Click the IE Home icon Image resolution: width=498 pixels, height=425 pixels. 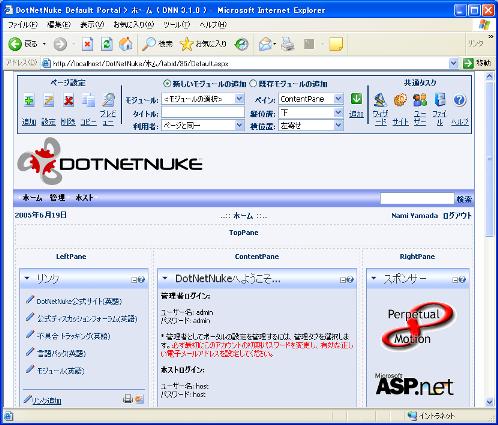tap(126, 44)
